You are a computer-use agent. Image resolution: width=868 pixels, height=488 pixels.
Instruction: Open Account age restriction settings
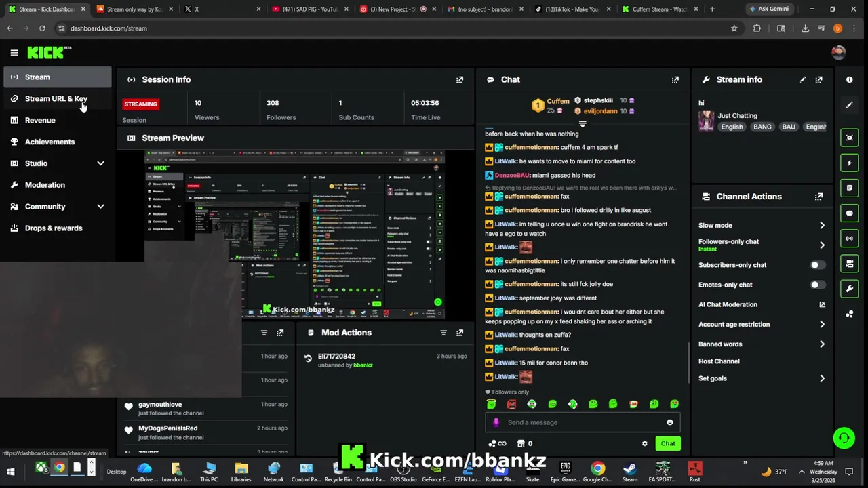[x=762, y=324]
